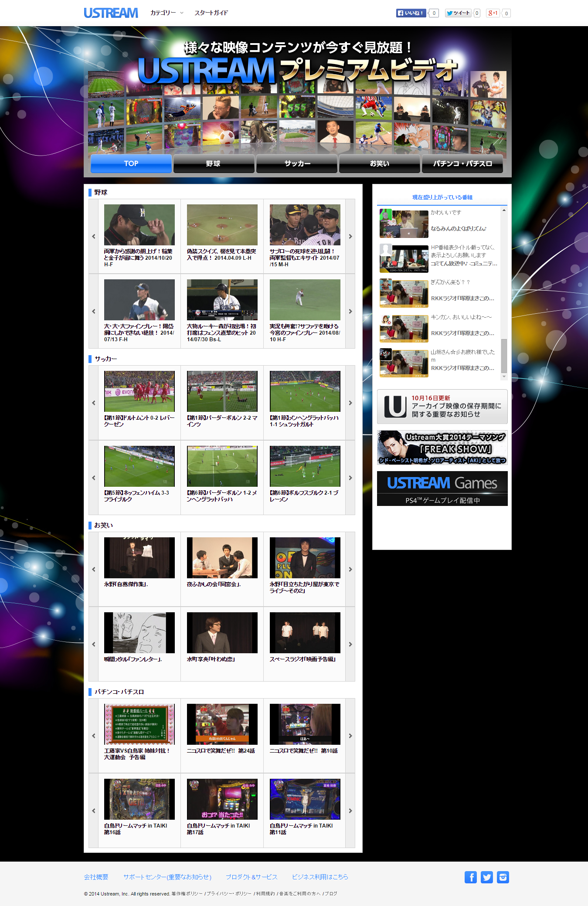Screen dimensions: 588x906
Task: Open 夜ふかしの会「同窓会」 video thumbnail
Action: coord(222,558)
